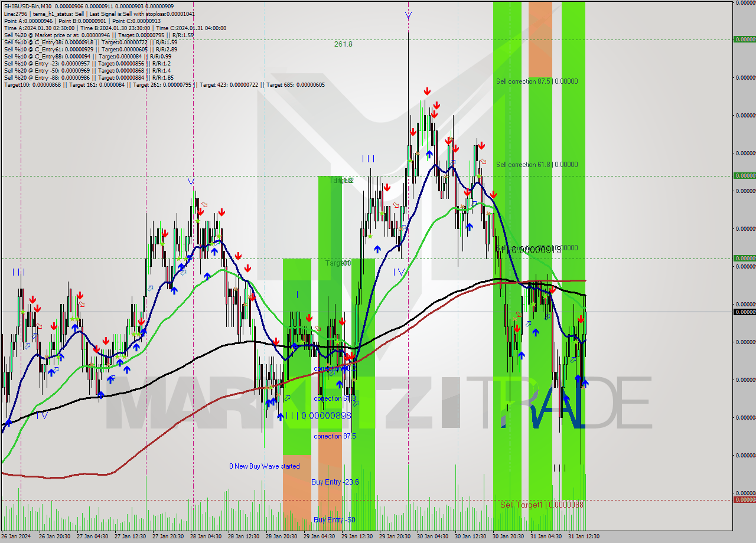Click the 'Sell correction 87.5' label
The width and height of the screenshot is (756, 543).
(x=537, y=81)
